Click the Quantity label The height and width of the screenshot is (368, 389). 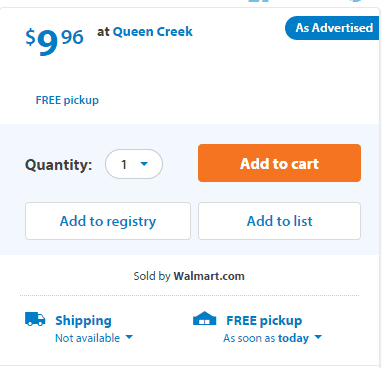(x=59, y=165)
